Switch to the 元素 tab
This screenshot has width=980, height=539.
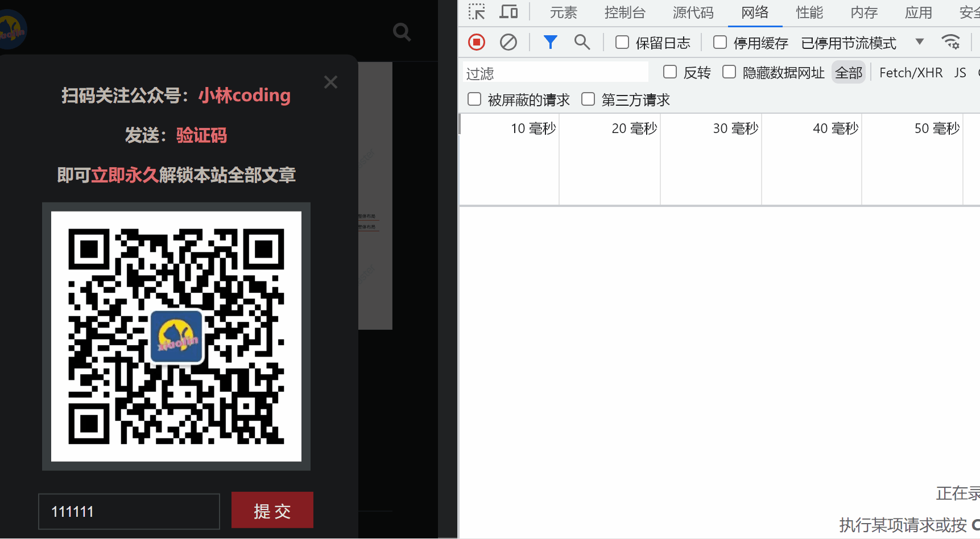[x=564, y=13]
